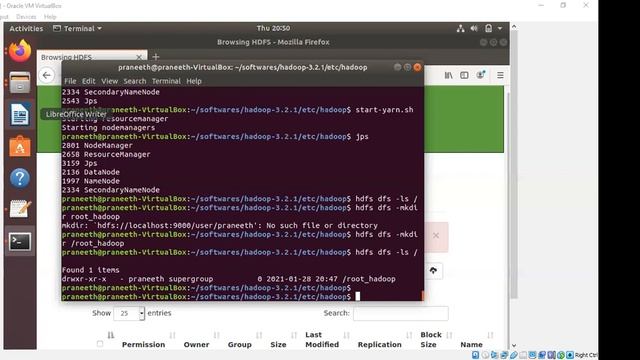640x360 pixels.
Task: Open the system menu dropdown arrow
Action: pyautogui.click(x=500, y=28)
